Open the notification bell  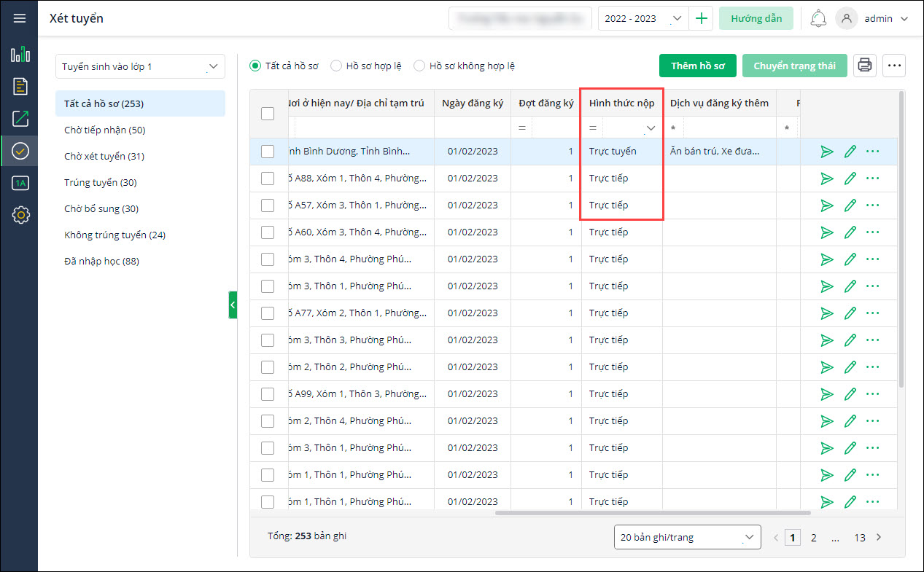pyautogui.click(x=818, y=19)
